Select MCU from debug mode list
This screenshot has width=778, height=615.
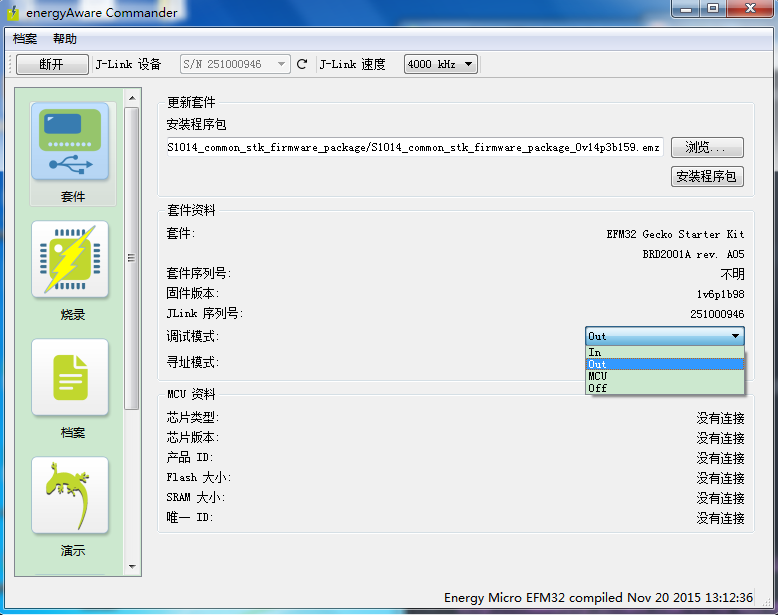coord(665,376)
